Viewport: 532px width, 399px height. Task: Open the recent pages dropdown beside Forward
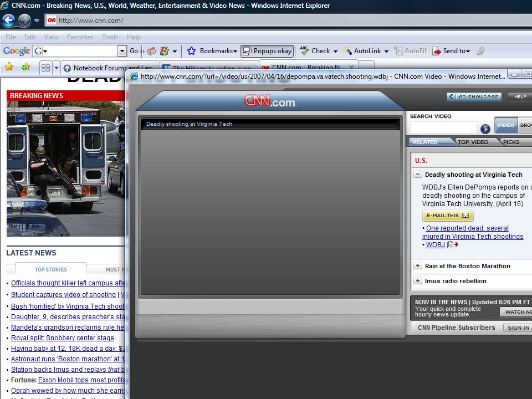coord(37,21)
